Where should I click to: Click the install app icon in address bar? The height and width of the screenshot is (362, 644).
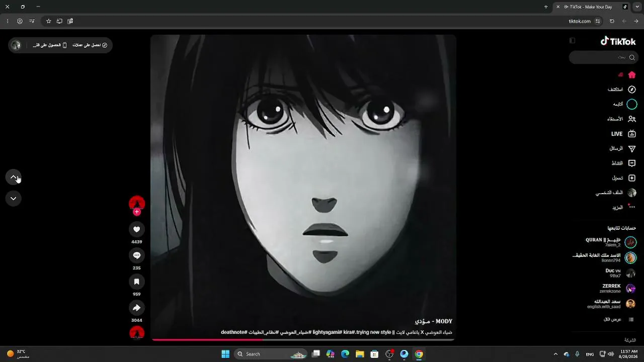[59, 21]
